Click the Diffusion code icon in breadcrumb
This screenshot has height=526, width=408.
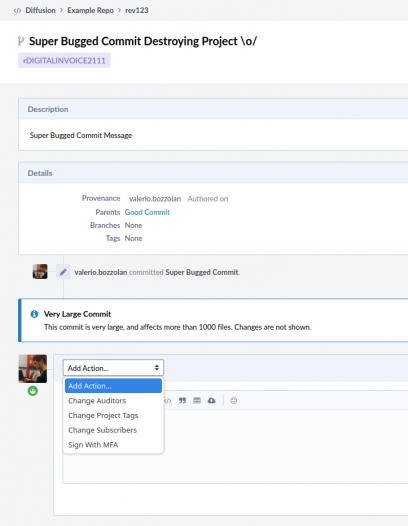click(x=17, y=11)
